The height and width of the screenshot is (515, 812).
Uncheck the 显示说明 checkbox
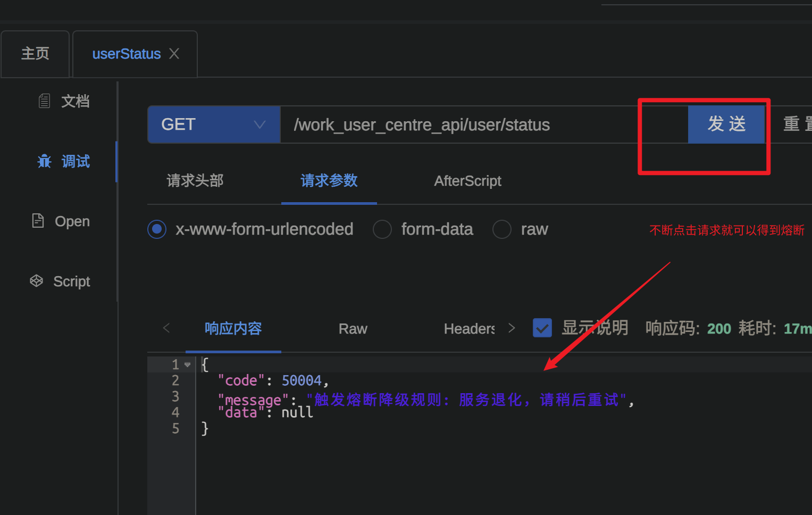[x=542, y=328]
